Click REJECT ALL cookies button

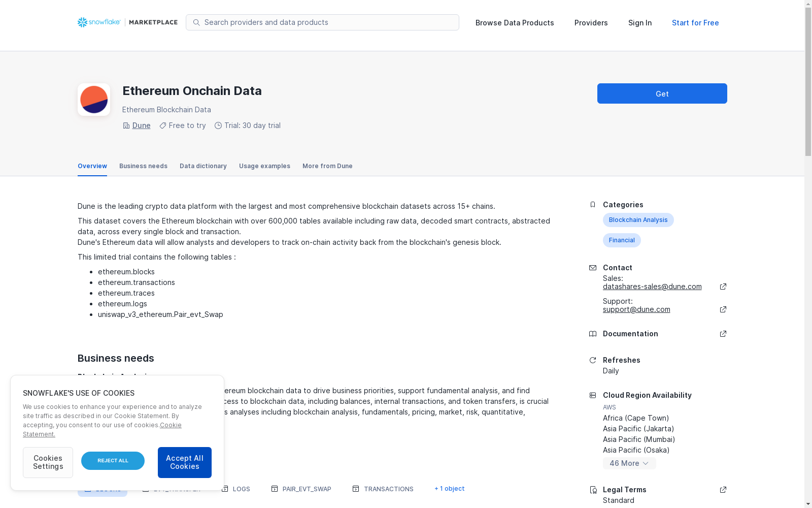click(x=113, y=461)
